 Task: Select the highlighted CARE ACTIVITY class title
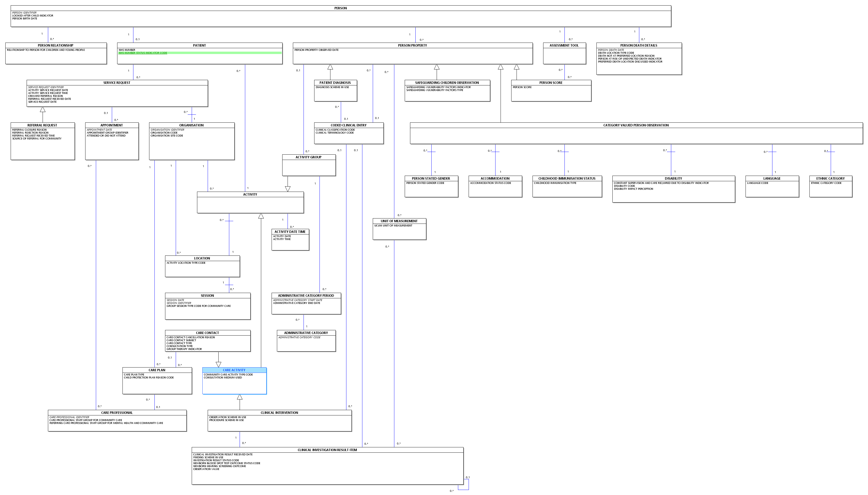[x=234, y=370]
